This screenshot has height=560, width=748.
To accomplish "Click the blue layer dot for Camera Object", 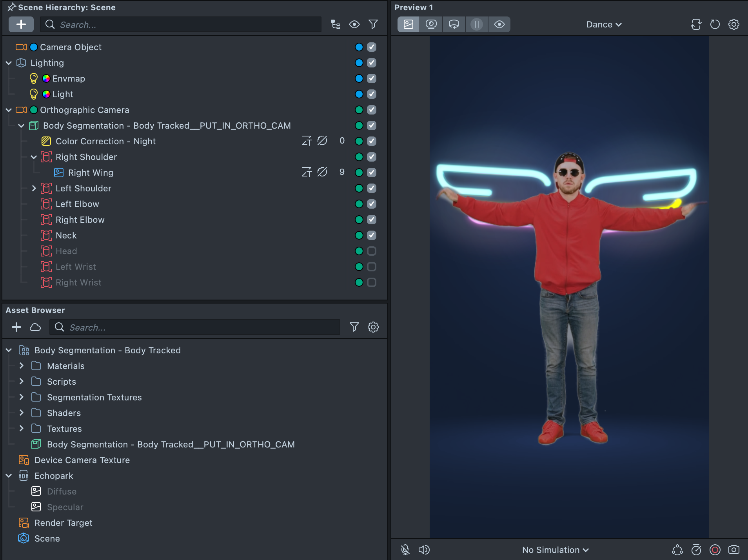I will click(x=359, y=47).
